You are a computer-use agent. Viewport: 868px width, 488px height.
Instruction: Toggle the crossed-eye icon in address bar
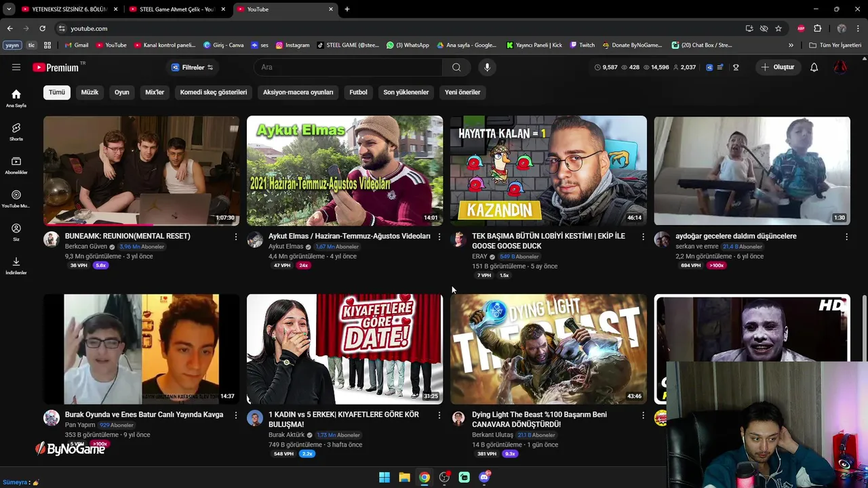(x=764, y=28)
